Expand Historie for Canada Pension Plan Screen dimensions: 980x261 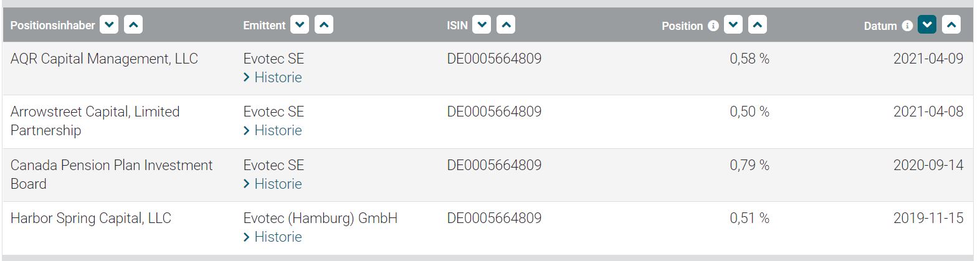[x=277, y=184]
